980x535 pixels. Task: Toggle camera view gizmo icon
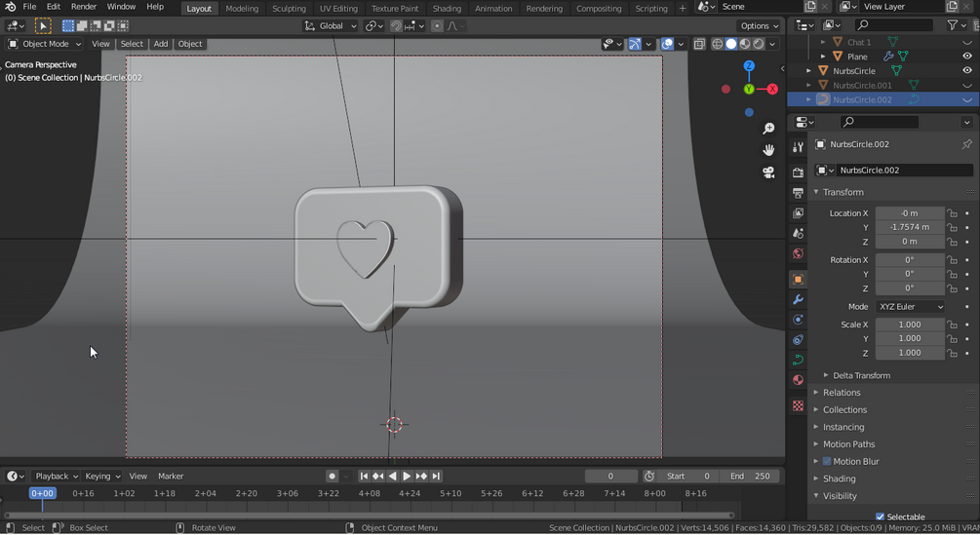click(x=768, y=172)
